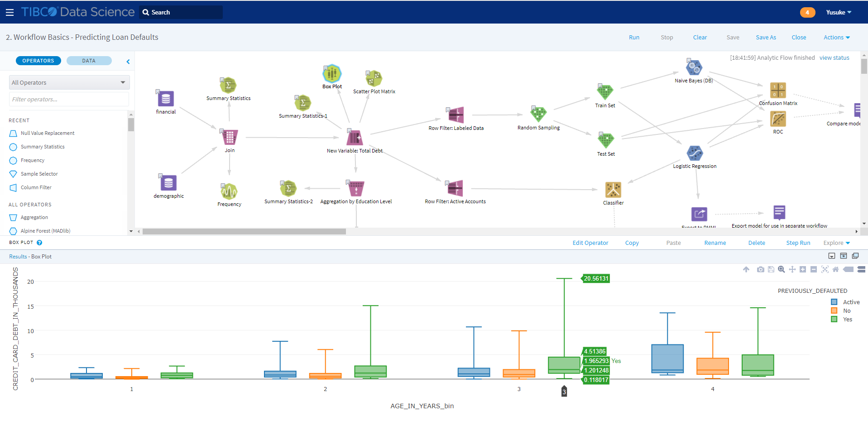Click Rename operator action
The height and width of the screenshot is (425, 868).
[715, 243]
